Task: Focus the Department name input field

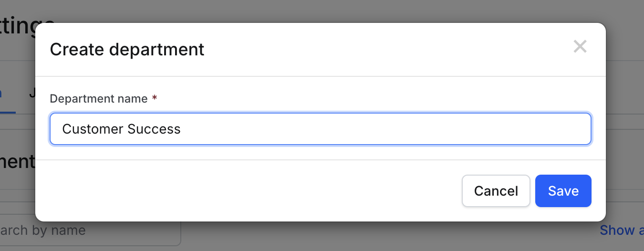Action: (x=321, y=129)
